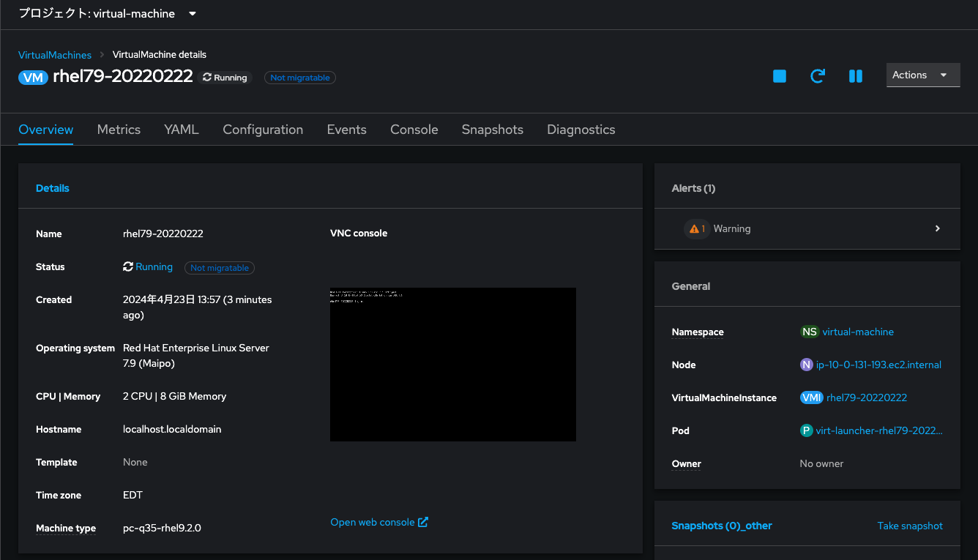Click the EDT time zone value

132,495
